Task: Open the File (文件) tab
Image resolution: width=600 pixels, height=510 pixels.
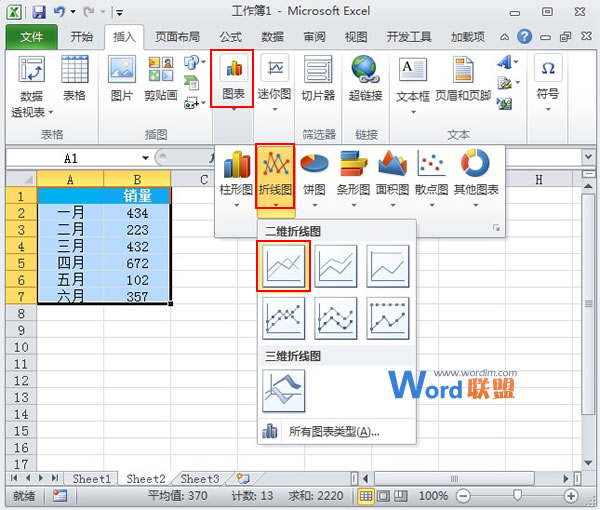Action: point(32,37)
